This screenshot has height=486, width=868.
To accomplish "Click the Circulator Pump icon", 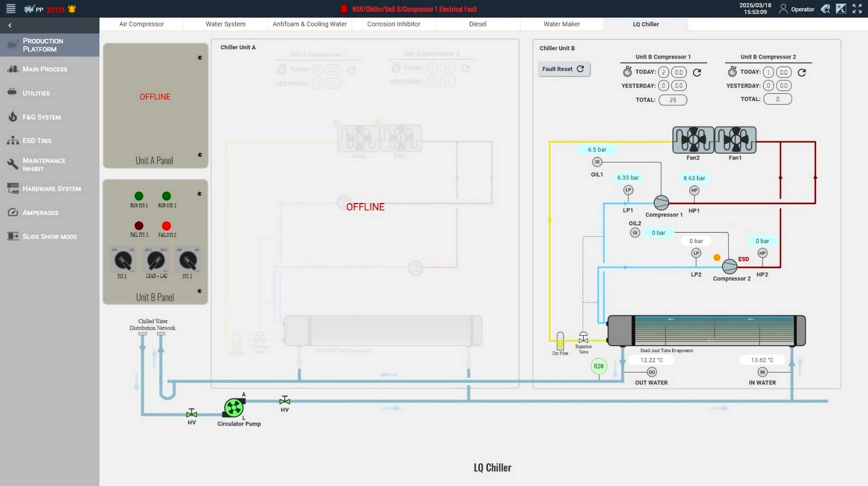I will (x=234, y=407).
